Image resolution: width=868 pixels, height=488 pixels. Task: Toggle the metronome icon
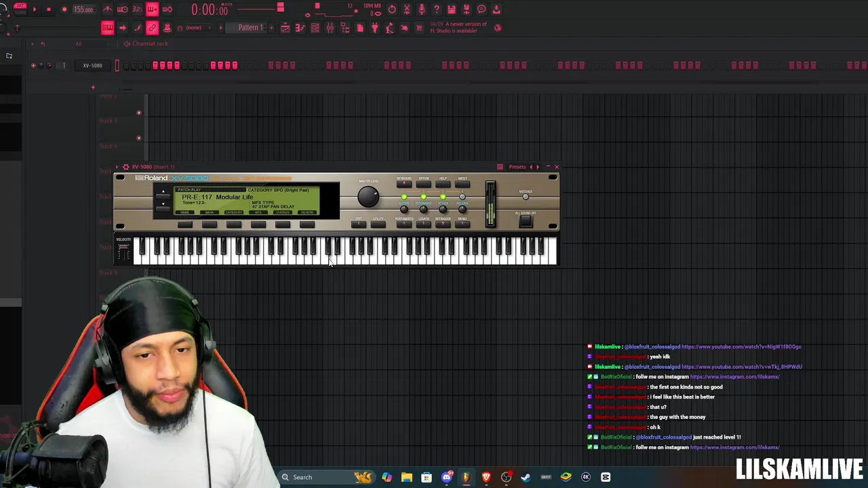(107, 9)
